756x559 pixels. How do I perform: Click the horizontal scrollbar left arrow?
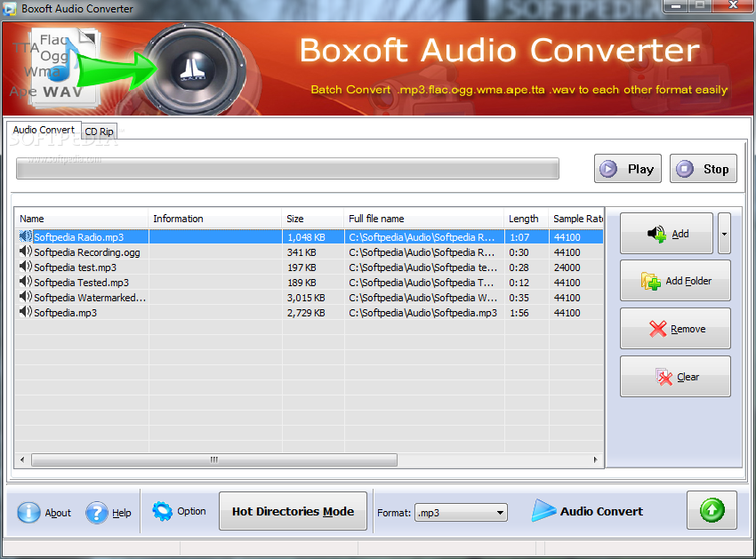coord(22,459)
